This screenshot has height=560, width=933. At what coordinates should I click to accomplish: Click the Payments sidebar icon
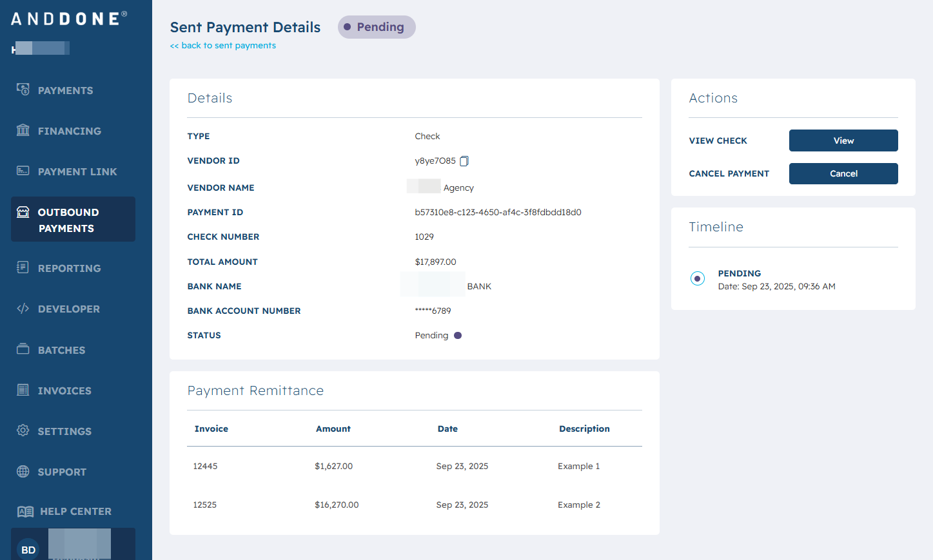coord(23,90)
